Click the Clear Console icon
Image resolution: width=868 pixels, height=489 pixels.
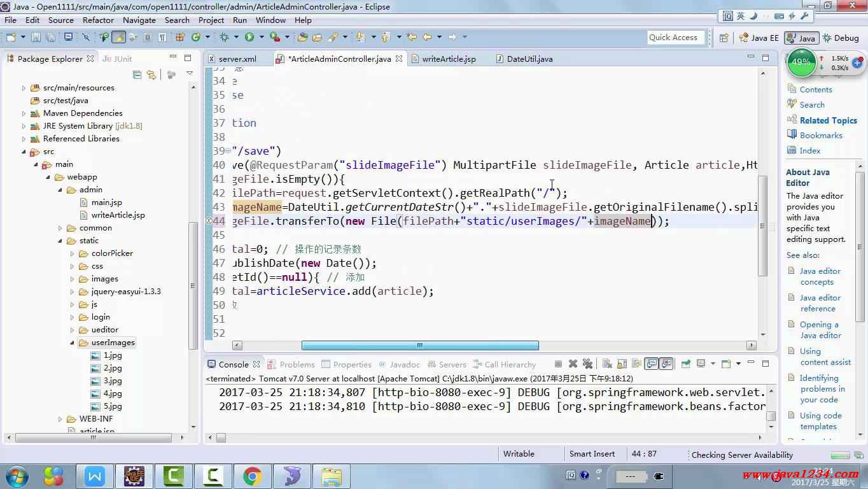click(607, 364)
